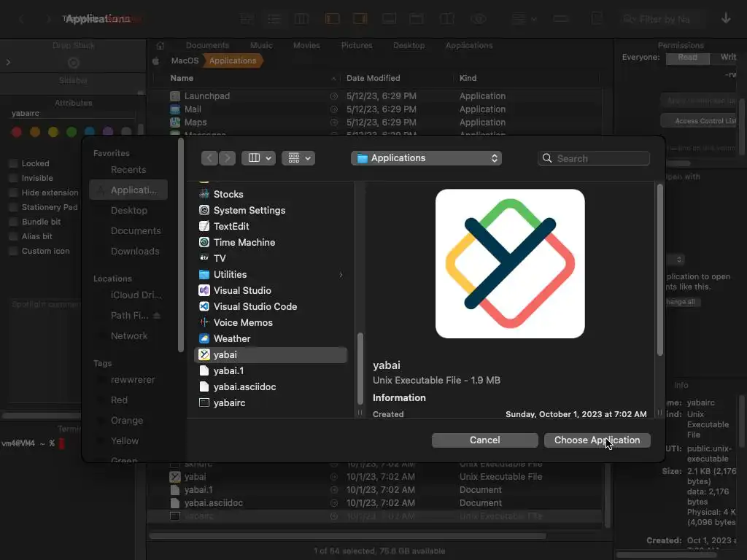This screenshot has height=560, width=747.
Task: Toggle the Bundle bit checkbox
Action: tap(13, 222)
